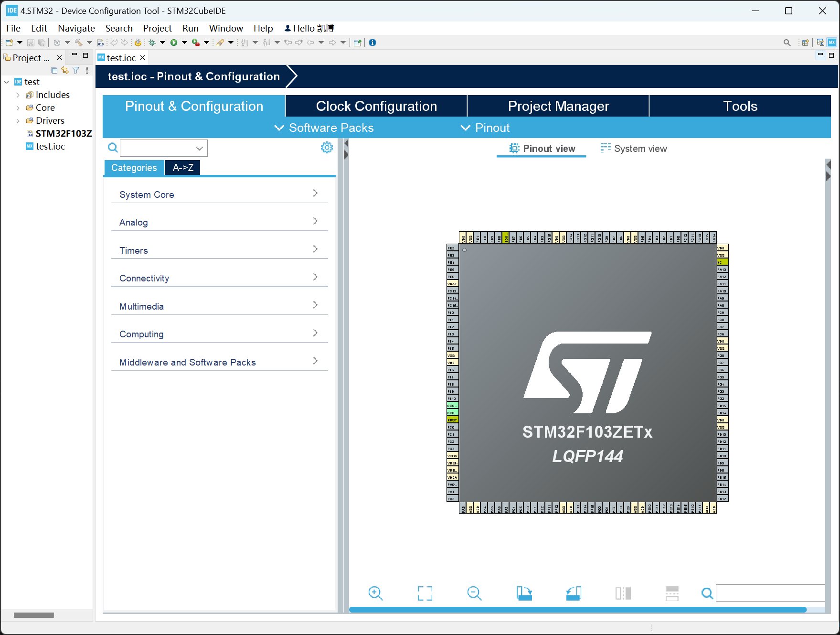Screen dimensions: 840x635
Task: Expand the Multimedia category
Action: (x=219, y=306)
